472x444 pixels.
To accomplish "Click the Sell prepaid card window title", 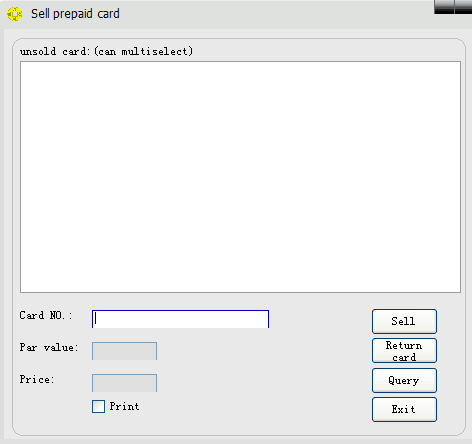I will point(75,14).
